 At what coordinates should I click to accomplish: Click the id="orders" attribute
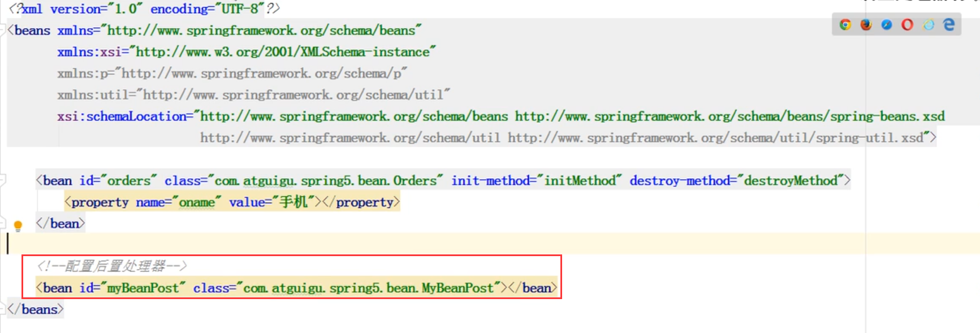(x=118, y=180)
